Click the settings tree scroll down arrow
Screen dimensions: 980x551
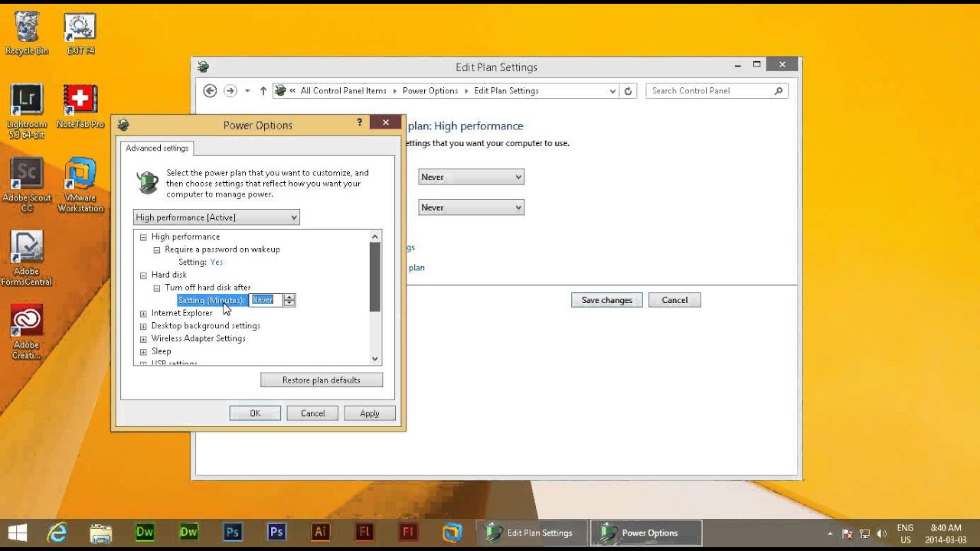(375, 358)
